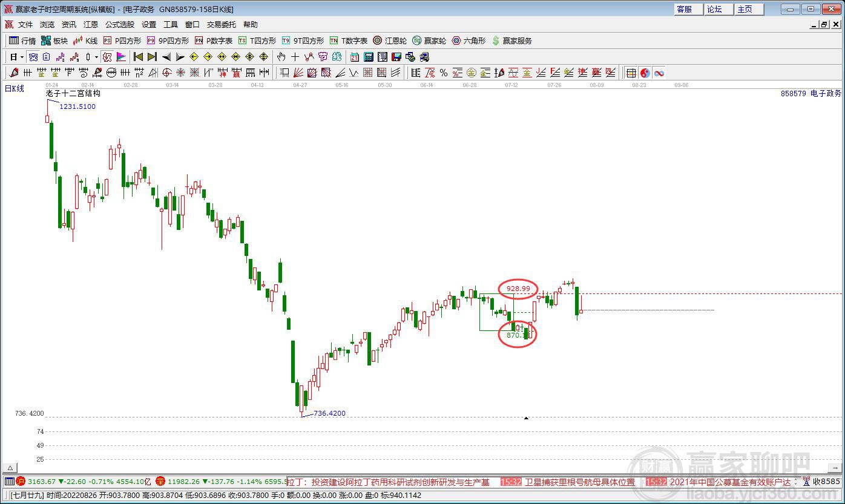Select the red pencil drawing tool
Screen dimensions: 845x504
[x=14, y=73]
